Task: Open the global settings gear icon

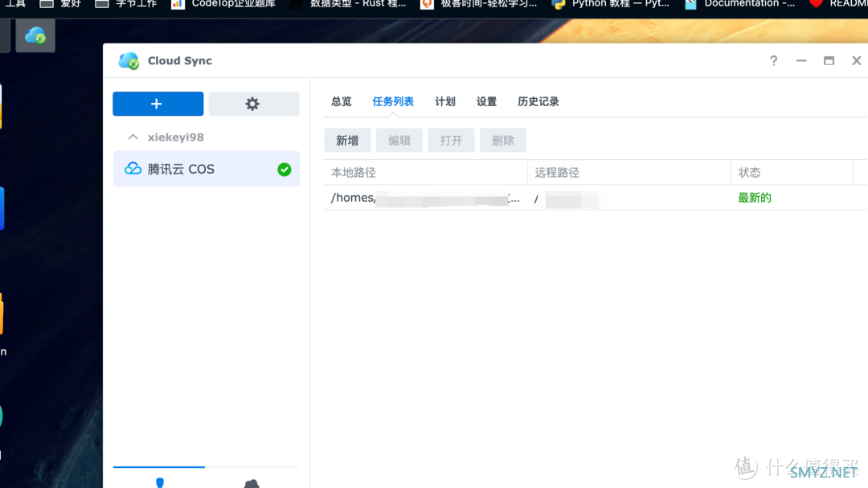Action: pyautogui.click(x=253, y=105)
